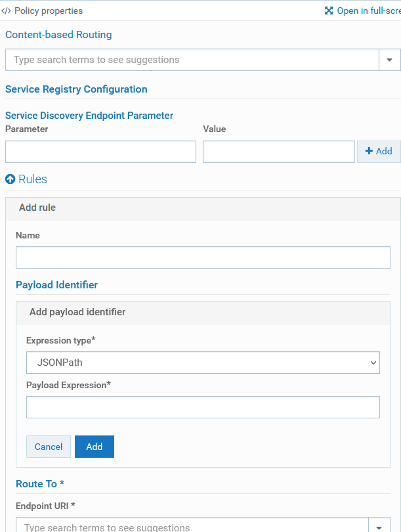This screenshot has height=532, width=401.
Task: Focus the Content-based Routing search field
Action: [192, 60]
